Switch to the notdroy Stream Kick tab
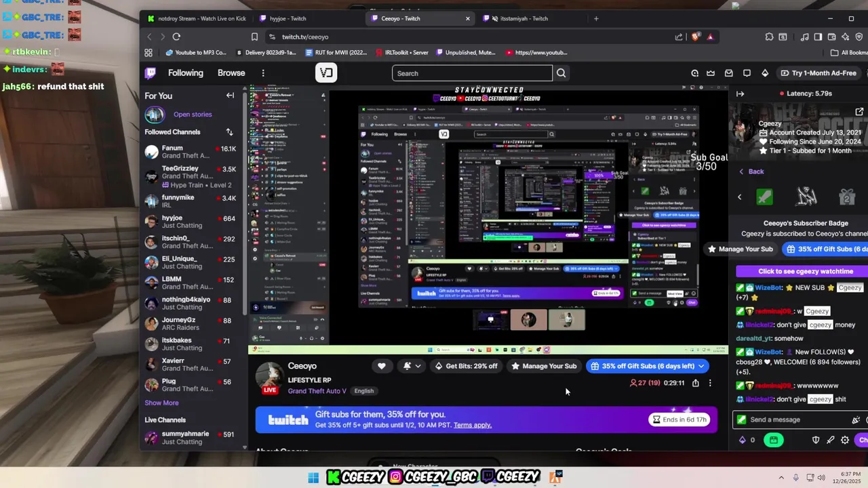The height and width of the screenshot is (488, 868). [197, 18]
